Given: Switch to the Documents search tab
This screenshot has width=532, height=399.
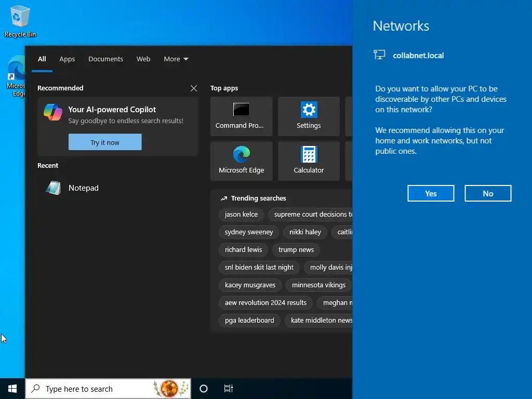Looking at the screenshot, I should click(105, 59).
